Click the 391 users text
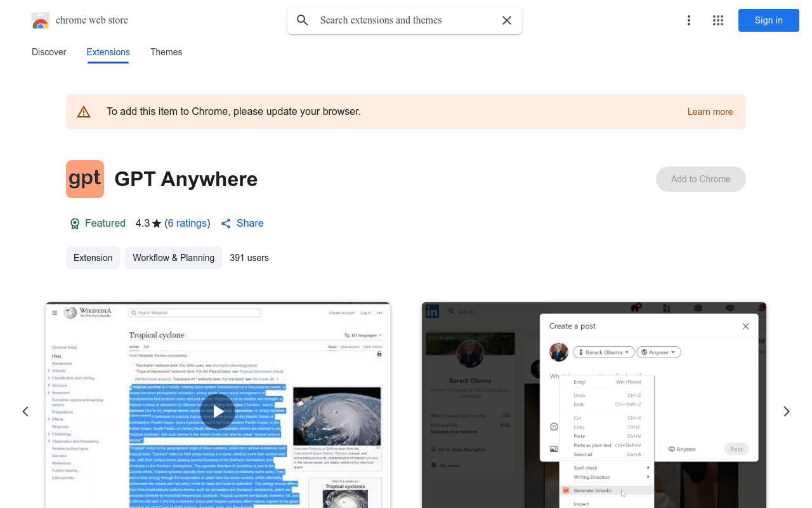812x508 pixels. point(249,258)
